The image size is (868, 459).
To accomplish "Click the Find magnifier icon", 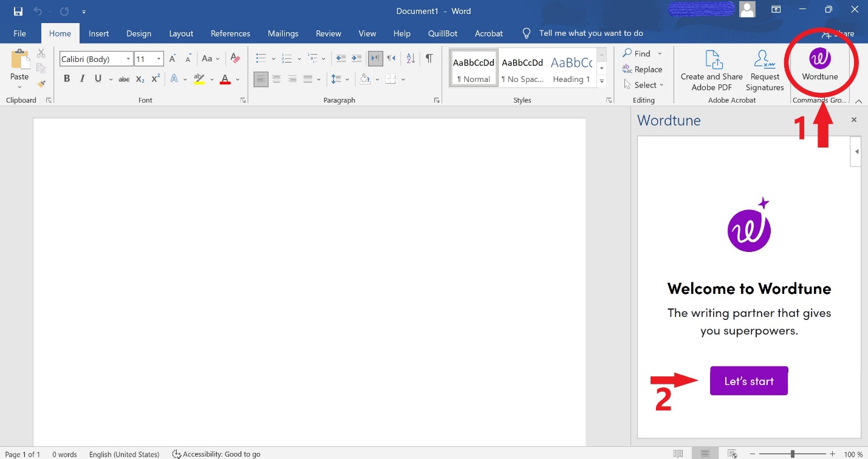I will [627, 53].
